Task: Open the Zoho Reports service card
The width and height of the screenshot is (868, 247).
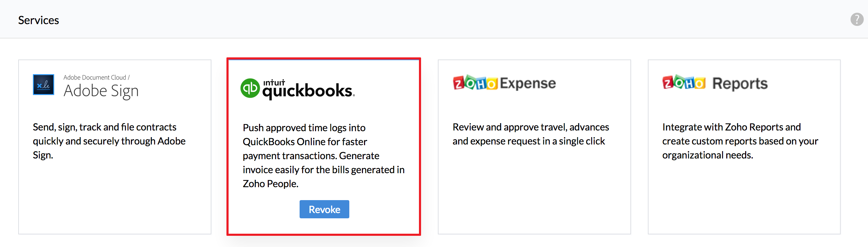Action: (744, 147)
